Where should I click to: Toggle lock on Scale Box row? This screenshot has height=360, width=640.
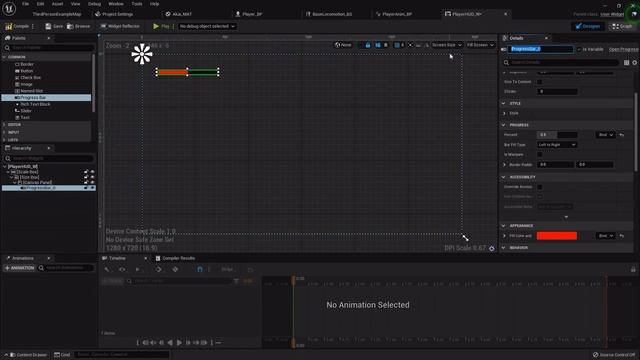click(86, 172)
